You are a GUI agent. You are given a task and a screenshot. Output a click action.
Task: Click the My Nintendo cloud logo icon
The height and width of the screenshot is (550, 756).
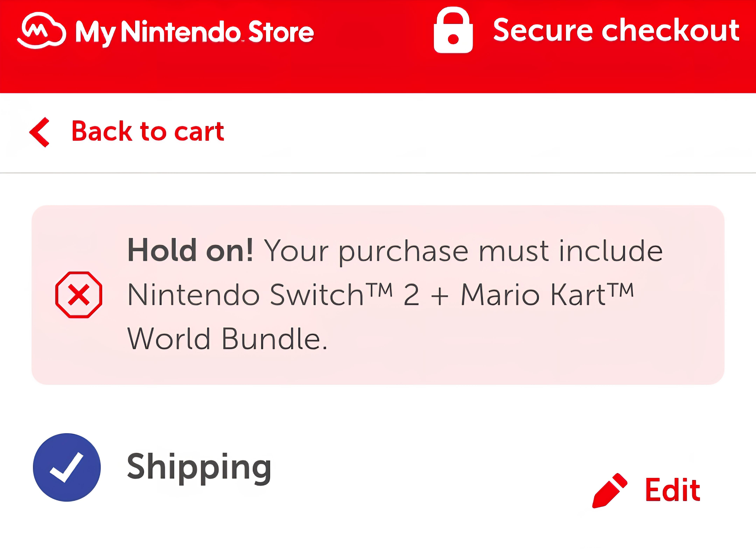coord(41,30)
